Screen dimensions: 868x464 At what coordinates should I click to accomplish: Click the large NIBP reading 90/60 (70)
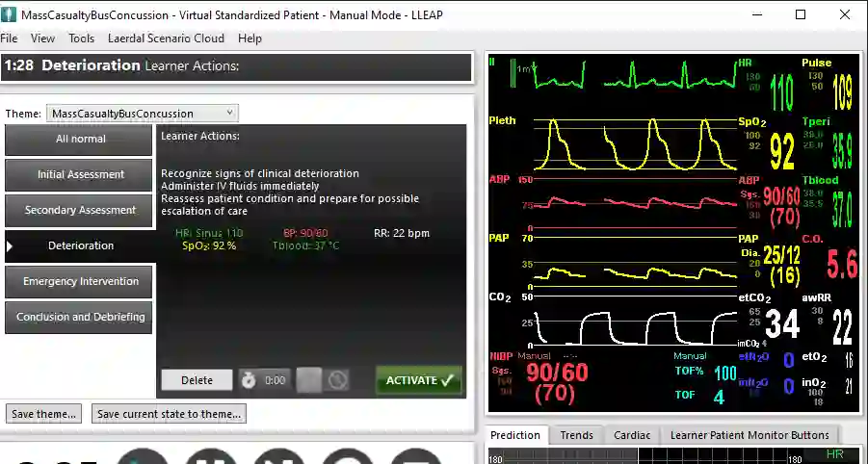point(556,383)
